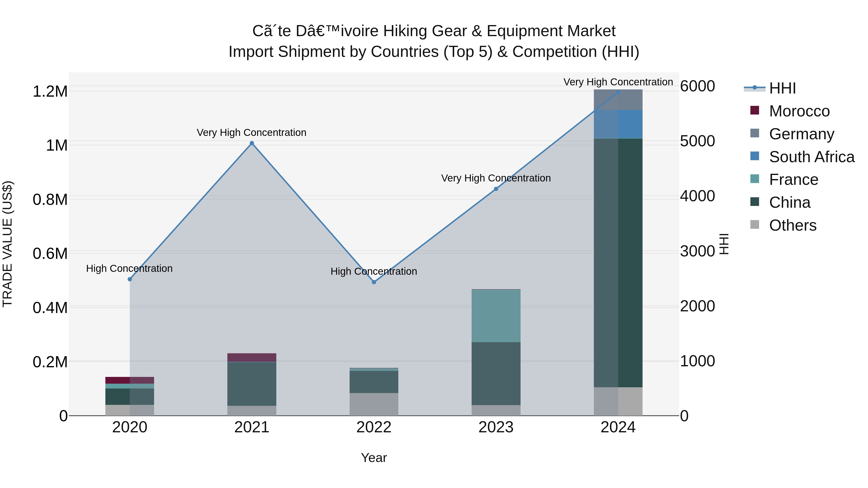Click the China segment of the 2022 bar

click(x=374, y=382)
